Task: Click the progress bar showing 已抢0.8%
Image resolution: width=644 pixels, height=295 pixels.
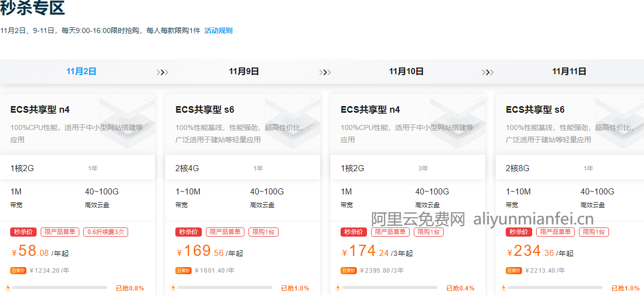Action: click(59, 287)
